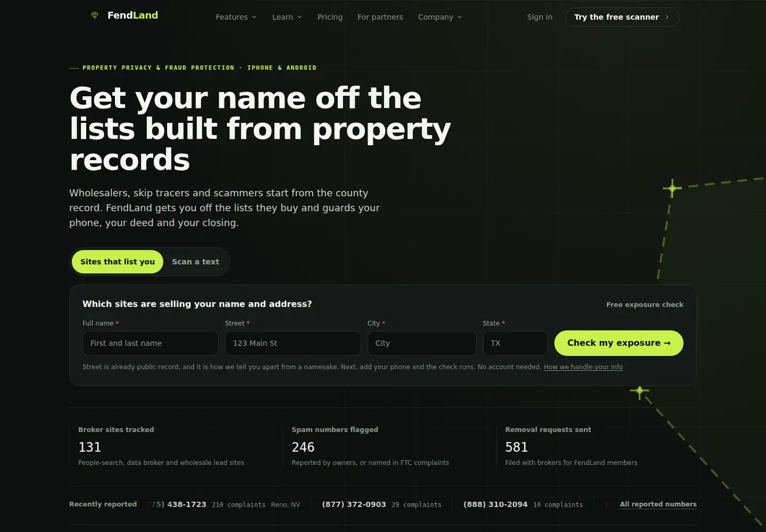Click the Recently reported label
The width and height of the screenshot is (766, 532).
tap(103, 504)
